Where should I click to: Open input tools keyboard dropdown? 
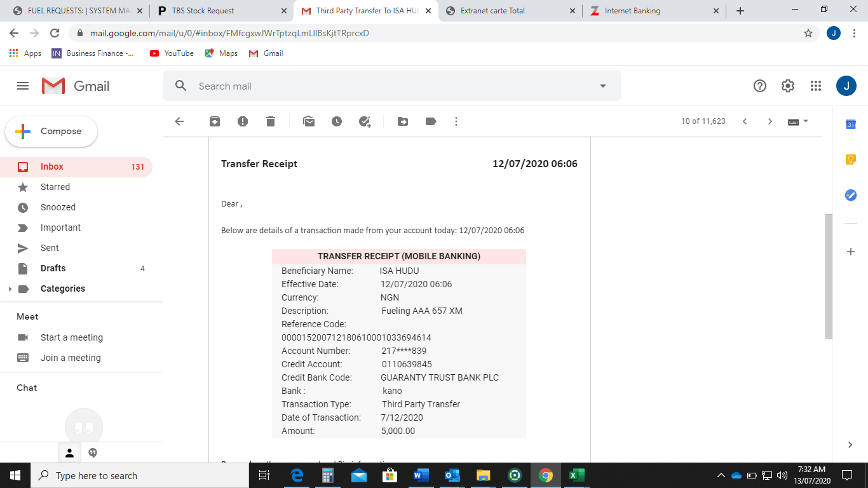click(798, 121)
